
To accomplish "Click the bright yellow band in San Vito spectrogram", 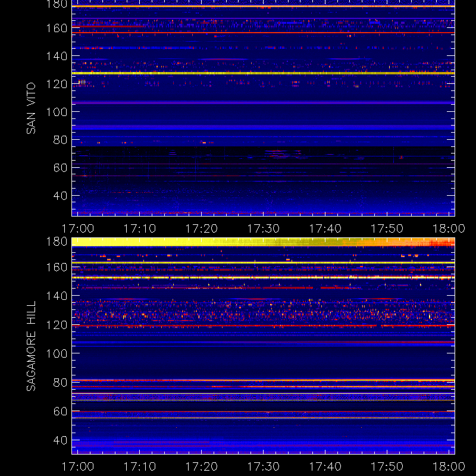I will click(x=263, y=73).
